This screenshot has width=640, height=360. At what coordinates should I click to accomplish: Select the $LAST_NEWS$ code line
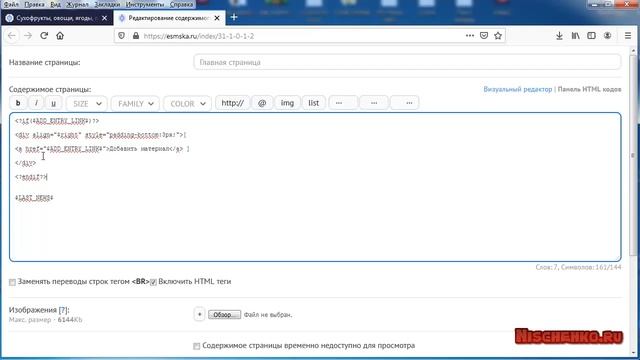(x=34, y=198)
